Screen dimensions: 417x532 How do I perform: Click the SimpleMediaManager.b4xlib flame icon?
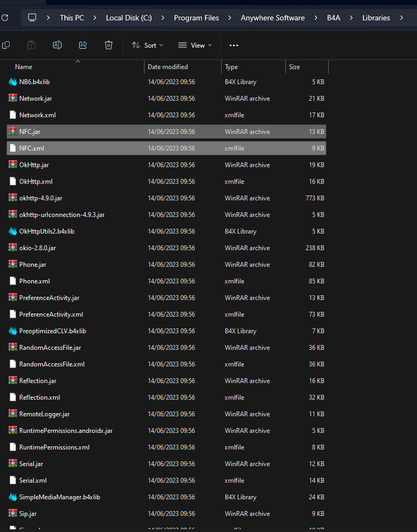pyautogui.click(x=13, y=497)
